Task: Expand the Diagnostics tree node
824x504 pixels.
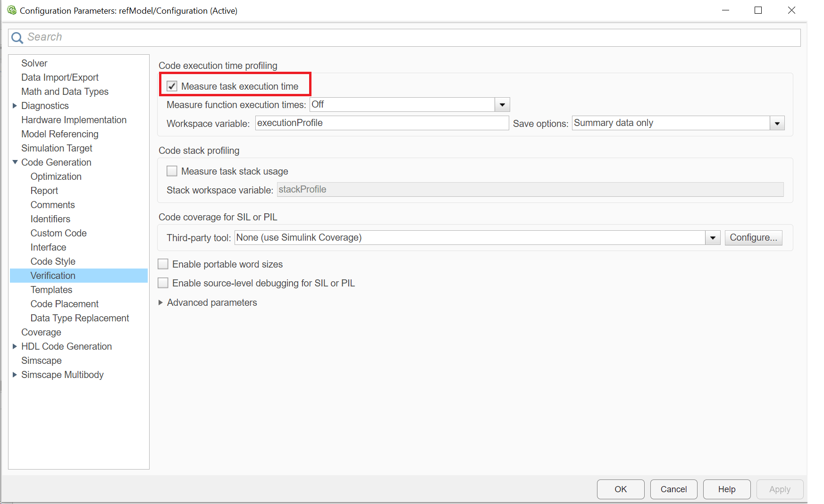Action: point(15,106)
